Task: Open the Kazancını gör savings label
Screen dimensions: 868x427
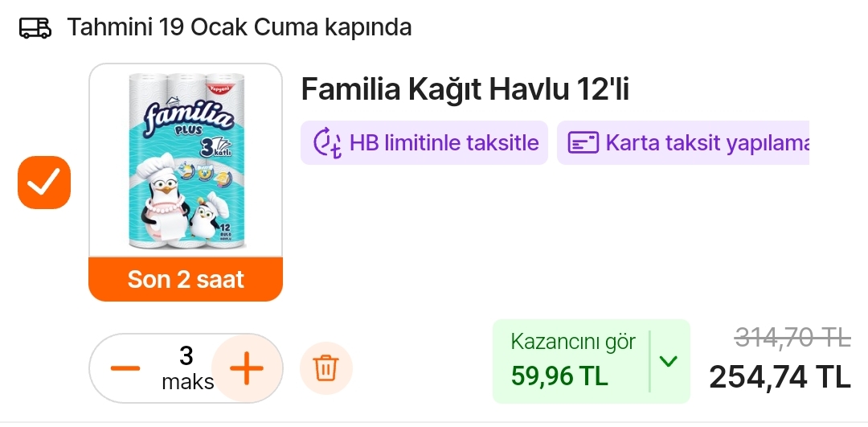Action: pyautogui.click(x=573, y=342)
